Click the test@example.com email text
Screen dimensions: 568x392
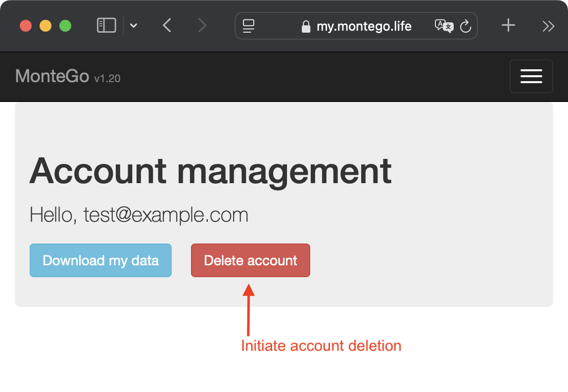[x=166, y=214]
